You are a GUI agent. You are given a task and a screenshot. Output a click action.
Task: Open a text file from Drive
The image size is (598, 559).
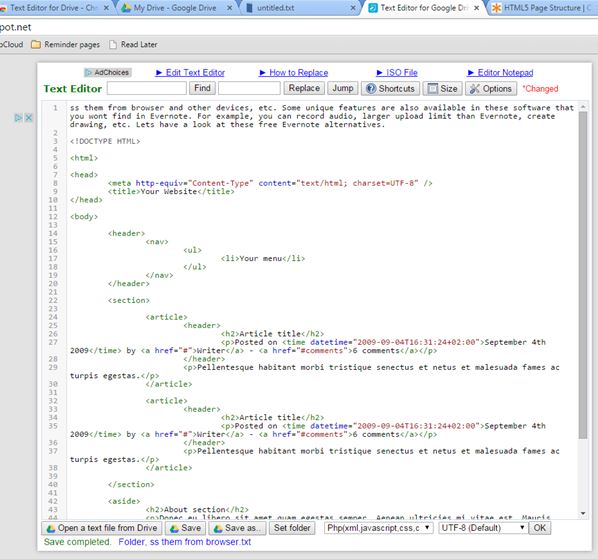pos(101,528)
